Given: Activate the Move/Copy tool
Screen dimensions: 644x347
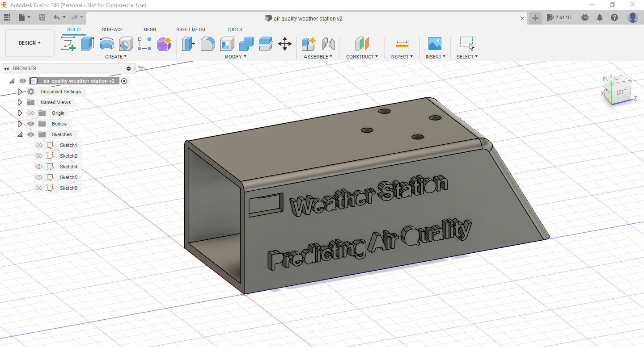Looking at the screenshot, I should point(285,44).
